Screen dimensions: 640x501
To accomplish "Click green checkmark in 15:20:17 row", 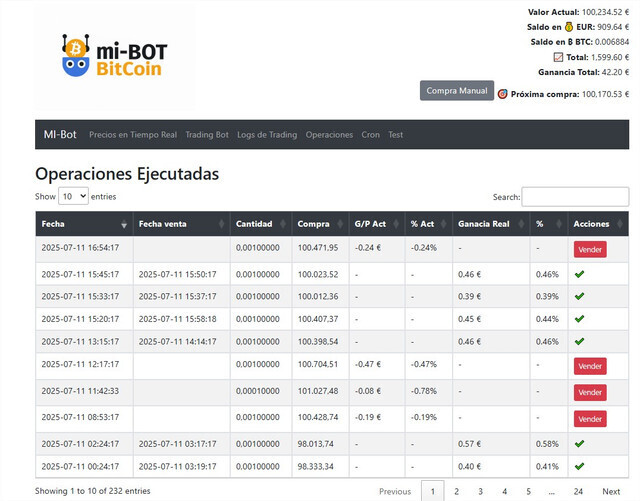I will (x=579, y=318).
